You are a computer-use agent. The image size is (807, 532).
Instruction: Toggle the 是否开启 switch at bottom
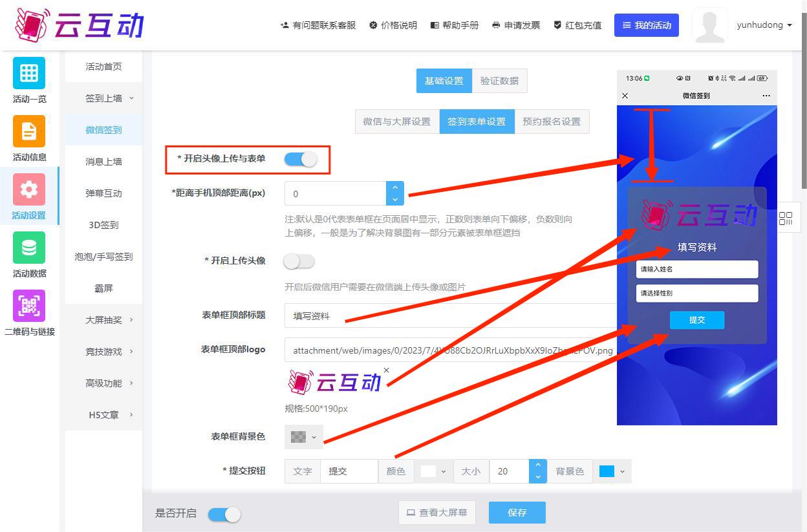click(224, 514)
